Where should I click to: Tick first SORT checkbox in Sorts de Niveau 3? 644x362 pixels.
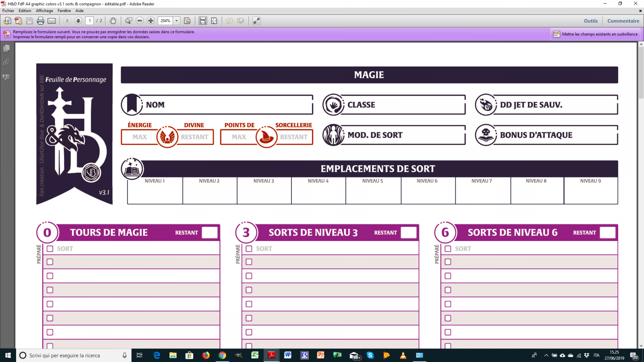pos(249,249)
